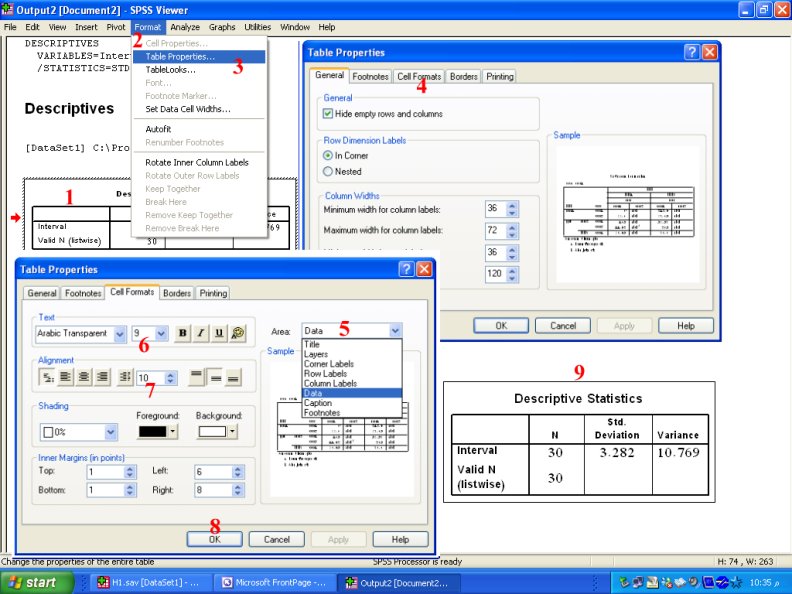Select Table Properties... in Format menu

[199, 57]
